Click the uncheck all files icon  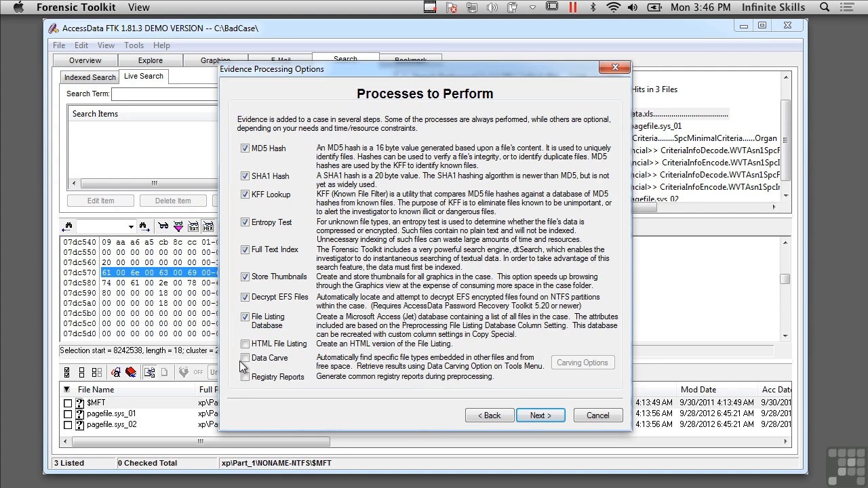tap(82, 372)
